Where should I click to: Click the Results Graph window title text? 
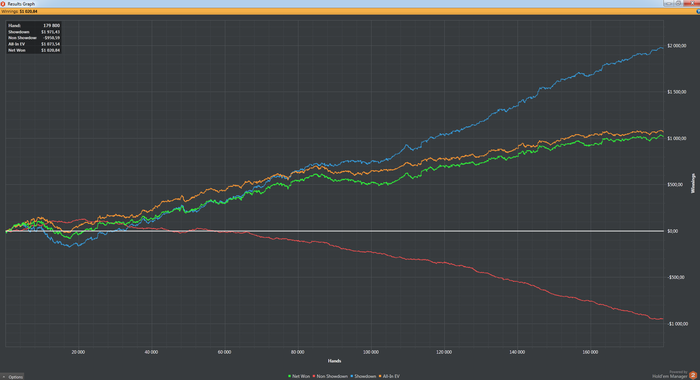coord(21,4)
